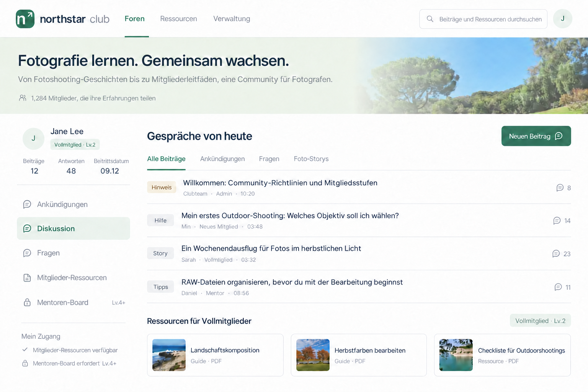Screen dimensions: 588x392
Task: Click the chat icon next to Ankündigungen
Action: pos(27,204)
